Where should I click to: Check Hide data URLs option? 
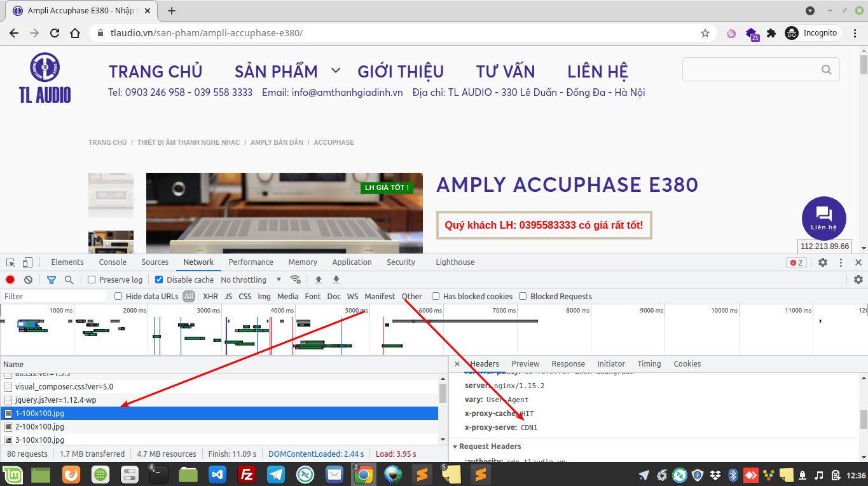tap(118, 296)
